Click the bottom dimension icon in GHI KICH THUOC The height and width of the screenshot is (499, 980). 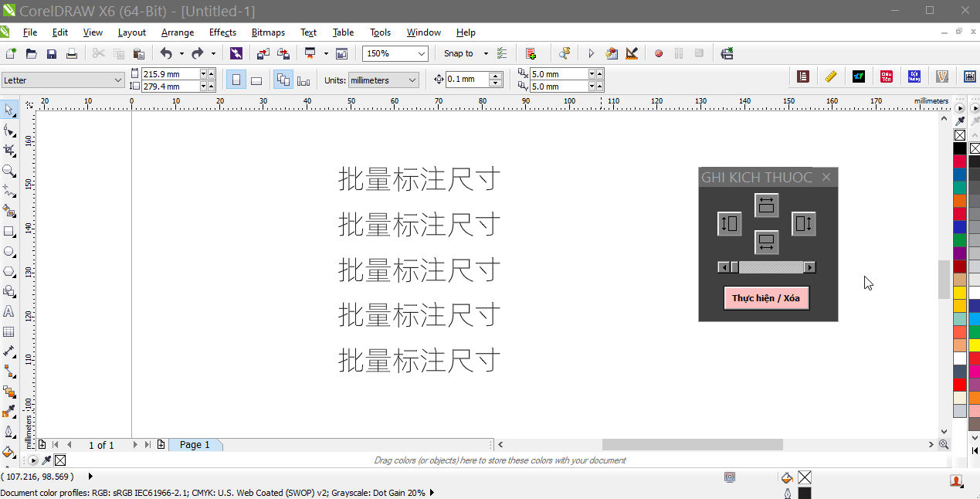click(x=767, y=243)
